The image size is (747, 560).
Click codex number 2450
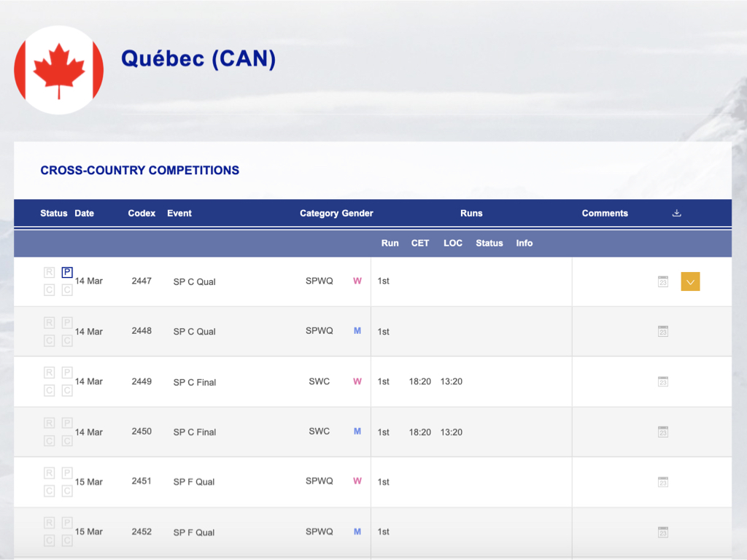point(142,432)
